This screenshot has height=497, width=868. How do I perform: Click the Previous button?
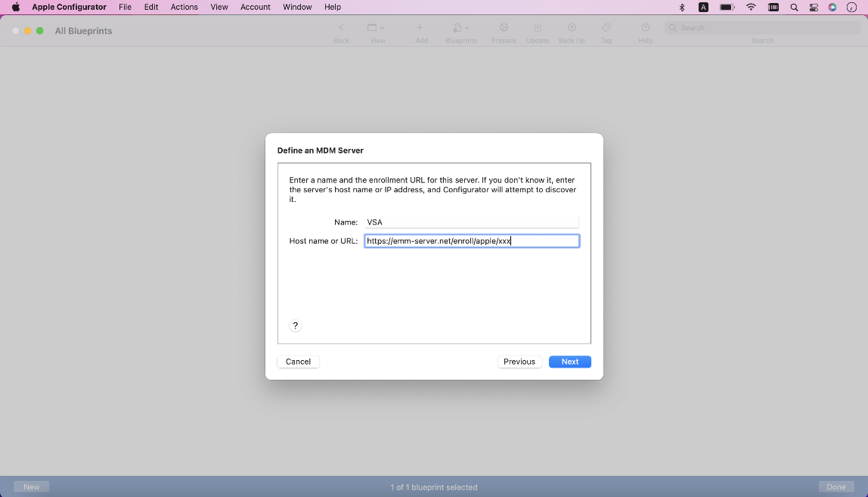coord(519,362)
